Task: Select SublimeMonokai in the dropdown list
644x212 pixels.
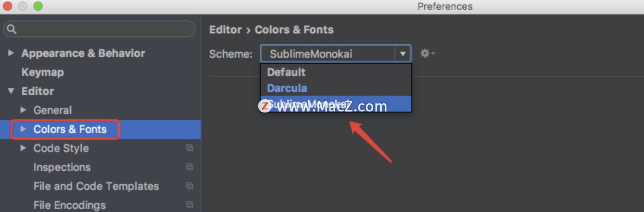Action: pyautogui.click(x=336, y=104)
